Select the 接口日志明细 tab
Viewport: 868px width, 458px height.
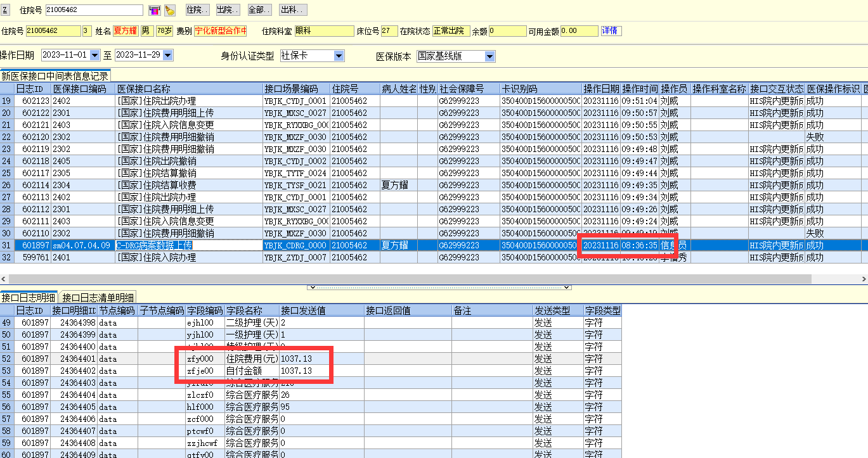click(x=29, y=297)
